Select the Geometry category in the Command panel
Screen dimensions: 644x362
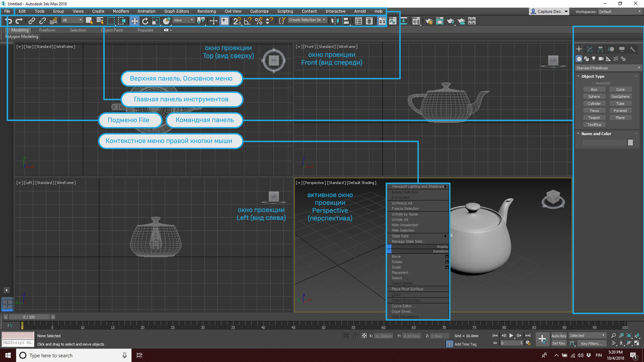click(x=579, y=59)
